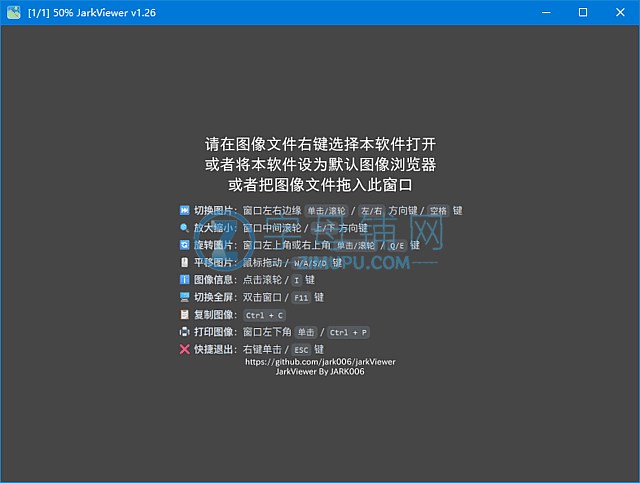Click the JarkViewer app icon in title bar
This screenshot has width=640, height=483.
click(13, 12)
